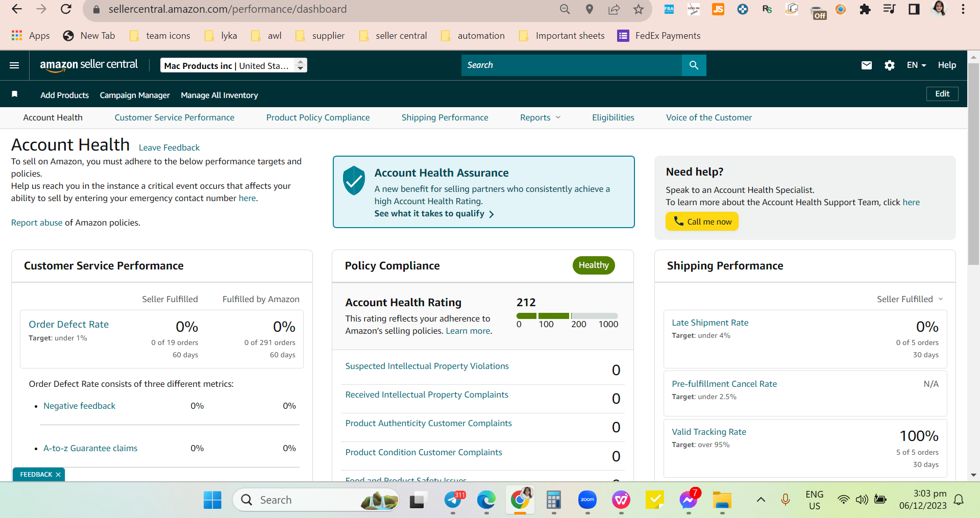Open the Late Shipment Rate link
The height and width of the screenshot is (518, 980).
click(710, 323)
